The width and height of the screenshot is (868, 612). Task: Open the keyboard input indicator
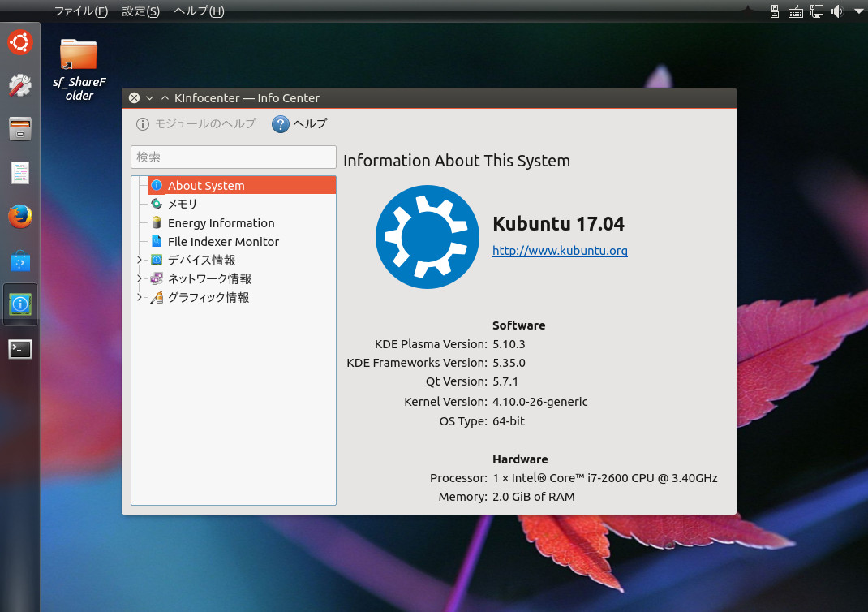pos(796,11)
